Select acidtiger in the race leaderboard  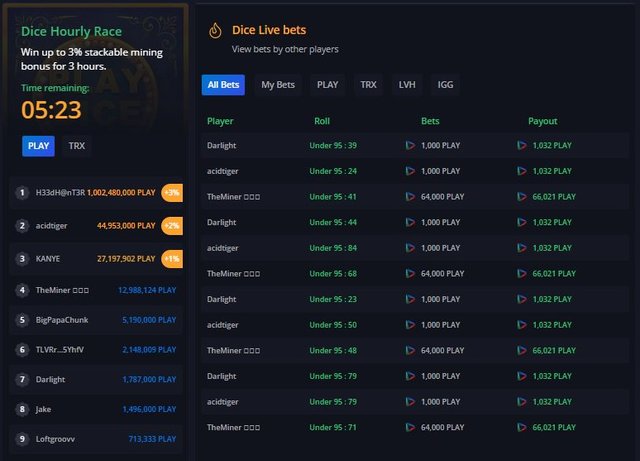pos(51,226)
